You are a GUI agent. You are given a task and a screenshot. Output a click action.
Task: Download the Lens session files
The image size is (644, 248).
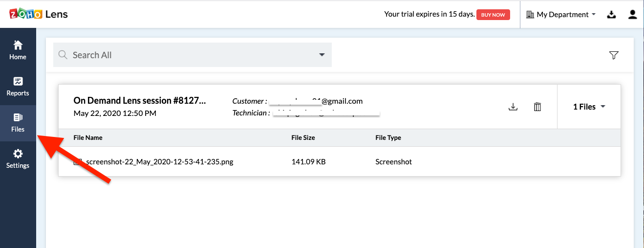pos(513,107)
